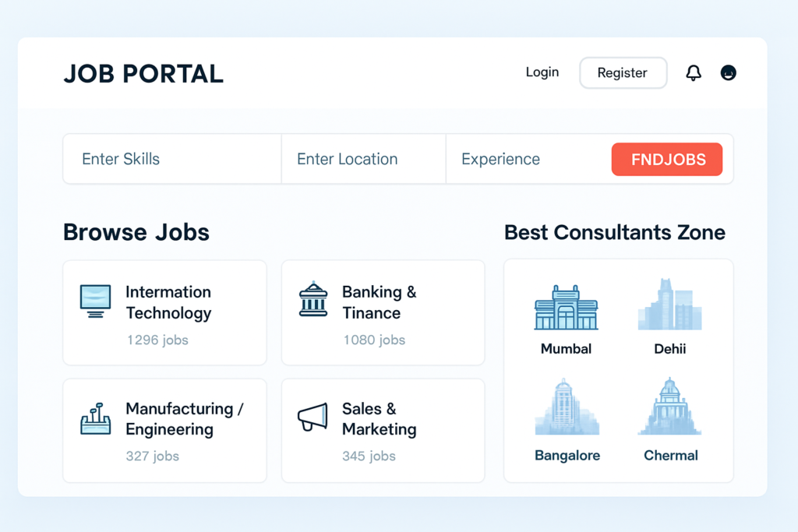
Task: Click the Enter Location field
Action: point(363,160)
